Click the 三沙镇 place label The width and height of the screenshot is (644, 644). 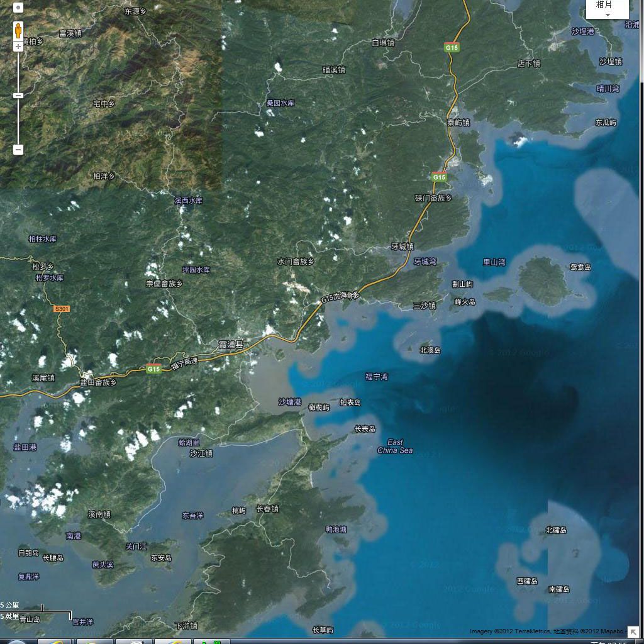pos(424,306)
